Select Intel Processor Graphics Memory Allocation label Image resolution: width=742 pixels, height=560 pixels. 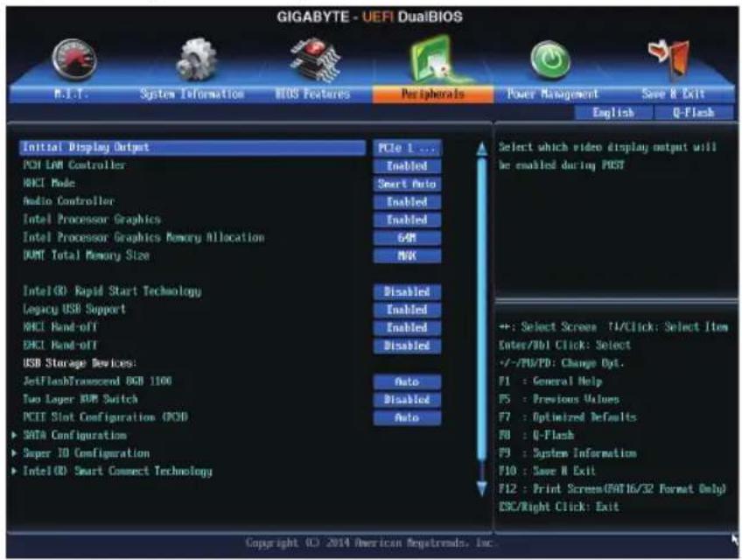[x=143, y=237]
